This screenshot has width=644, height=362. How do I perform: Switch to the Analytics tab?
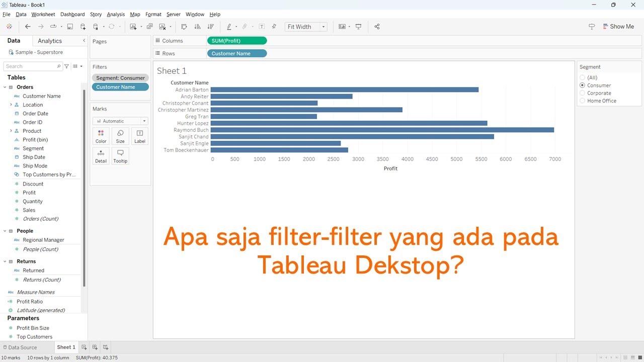coord(50,41)
